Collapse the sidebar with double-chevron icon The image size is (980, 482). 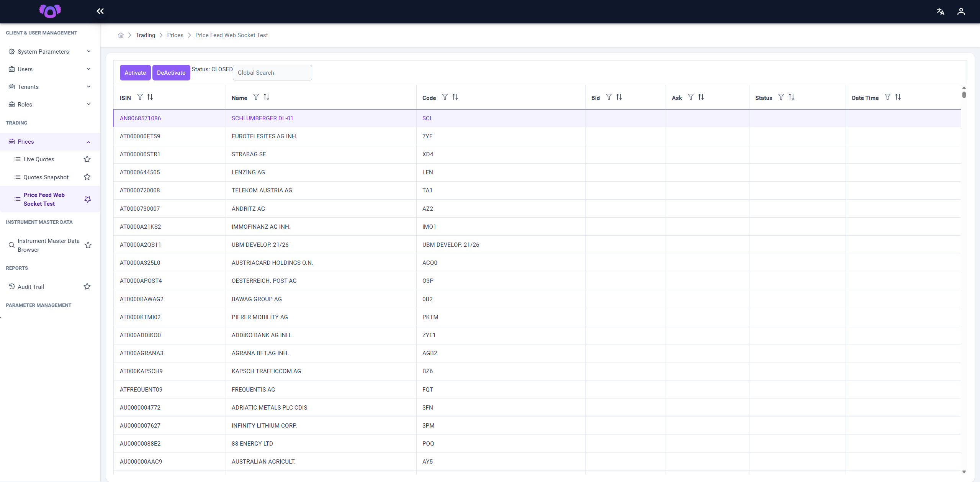100,11
